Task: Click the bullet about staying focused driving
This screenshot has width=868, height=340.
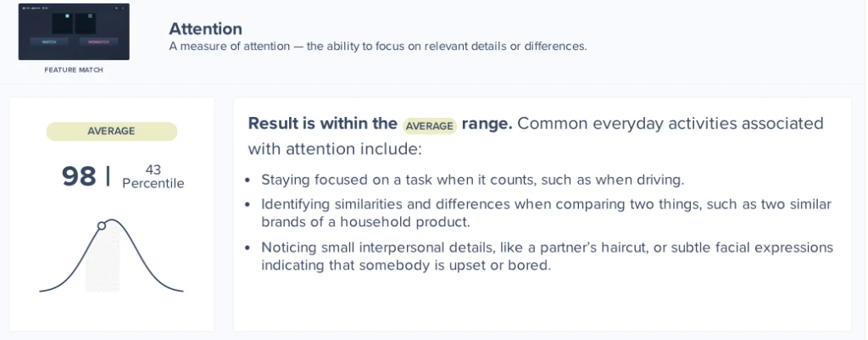Action: 472,180
